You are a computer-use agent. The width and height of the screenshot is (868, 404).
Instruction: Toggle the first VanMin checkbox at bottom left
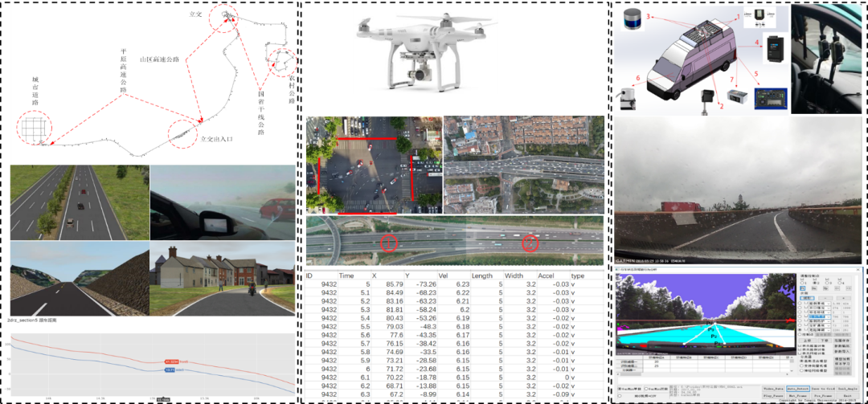[x=620, y=388]
